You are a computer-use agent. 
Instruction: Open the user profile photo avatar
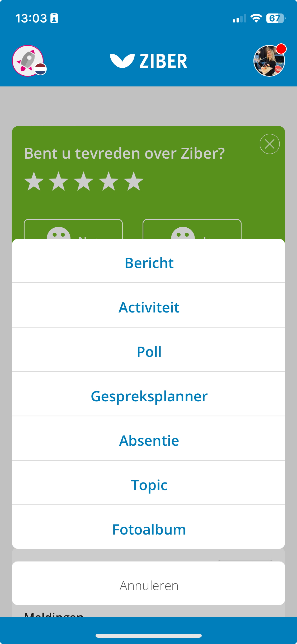(x=269, y=61)
